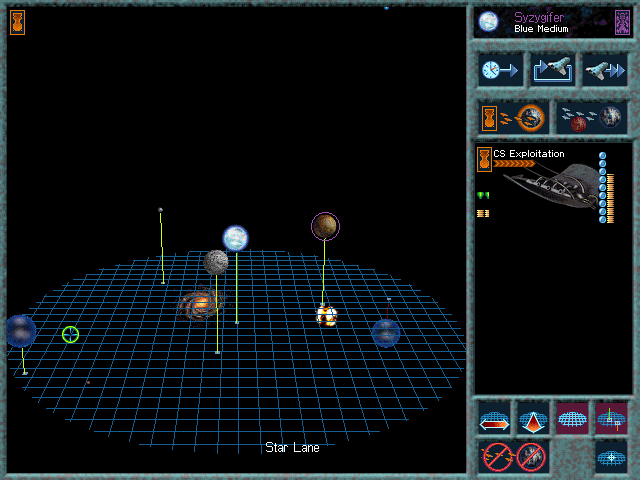
Task: Click the orange chevron movement bar
Action: 514,164
